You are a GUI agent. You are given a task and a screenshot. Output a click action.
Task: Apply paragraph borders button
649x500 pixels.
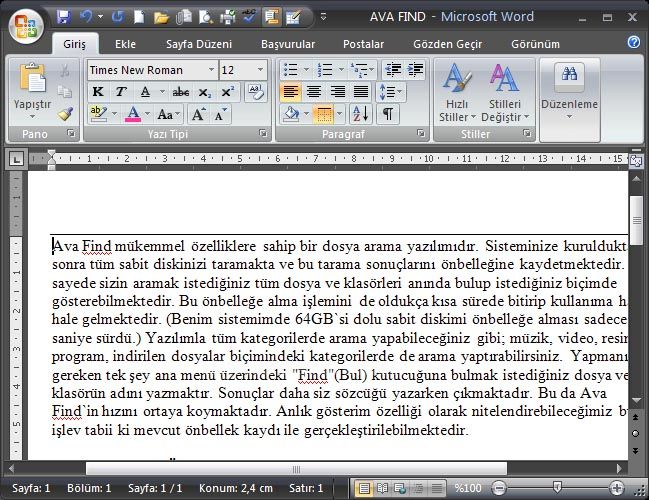[x=324, y=114]
